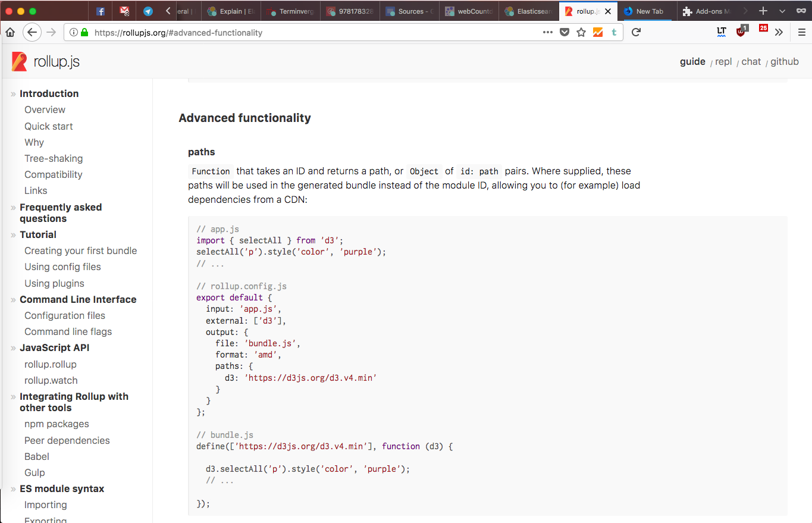The image size is (812, 523).
Task: Open 'Quick start' in the sidebar
Action: [49, 126]
